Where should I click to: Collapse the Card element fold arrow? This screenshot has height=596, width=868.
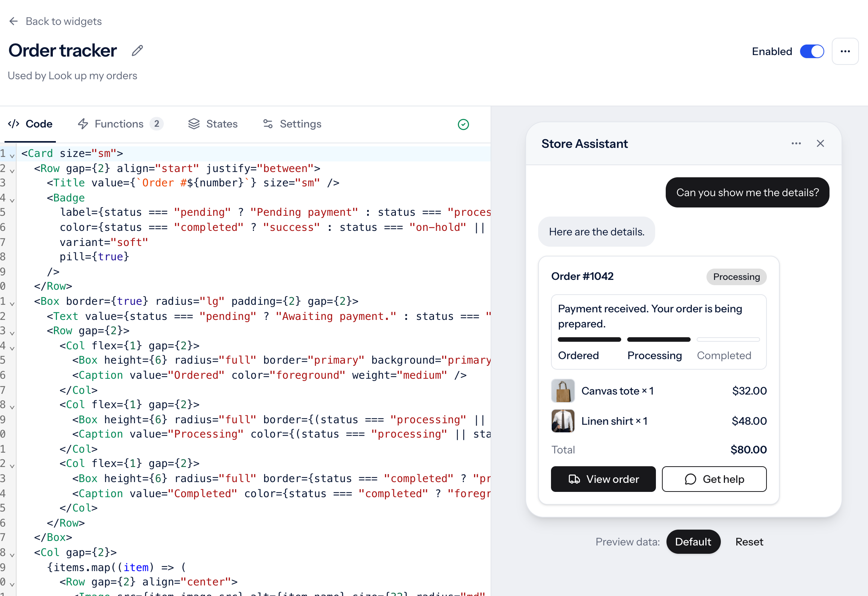coord(12,155)
